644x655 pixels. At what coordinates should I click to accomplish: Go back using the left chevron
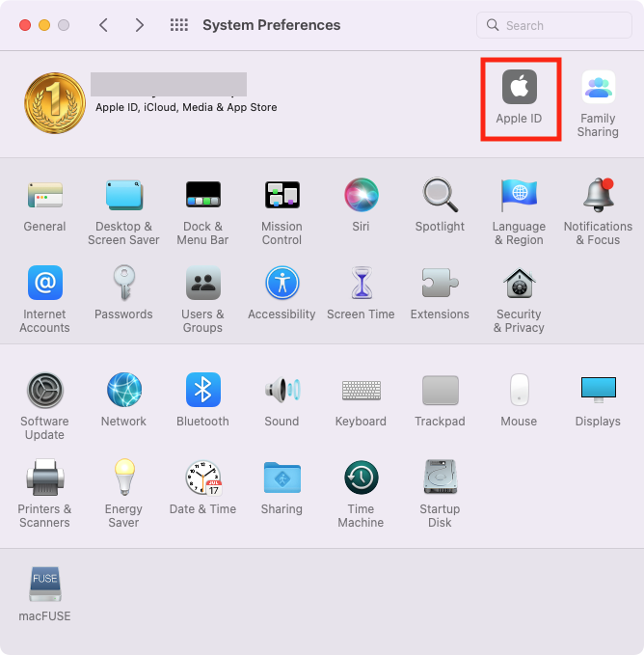pyautogui.click(x=103, y=25)
